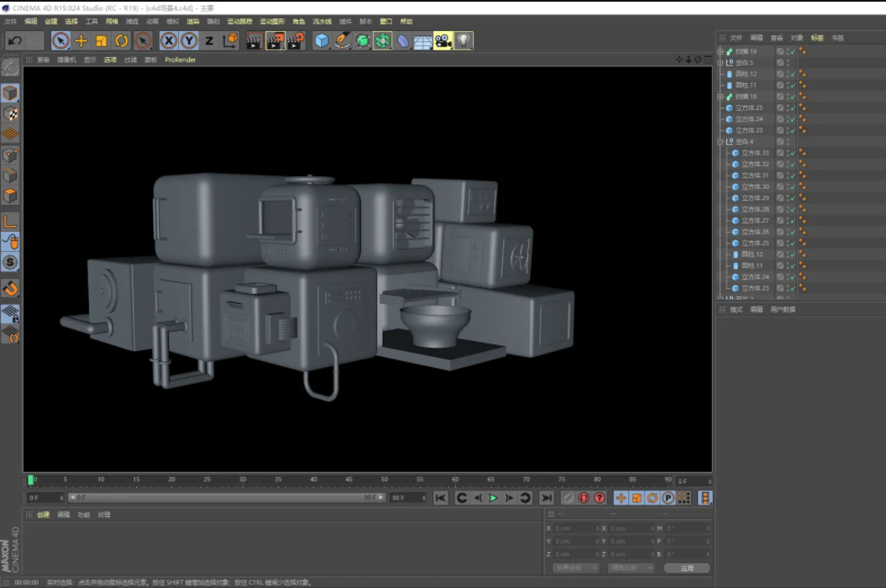This screenshot has height=588, width=886.
Task: Click frame 45 on timeline ruler
Action: 349,480
